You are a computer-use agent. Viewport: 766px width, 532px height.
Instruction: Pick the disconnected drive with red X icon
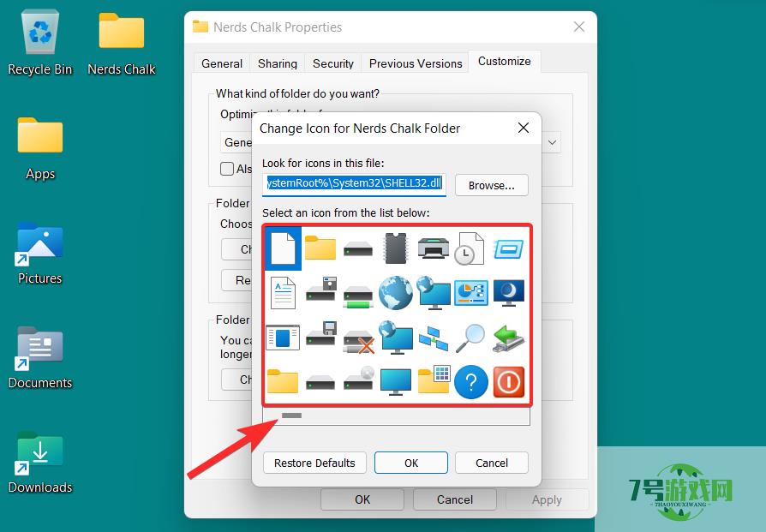tap(358, 342)
